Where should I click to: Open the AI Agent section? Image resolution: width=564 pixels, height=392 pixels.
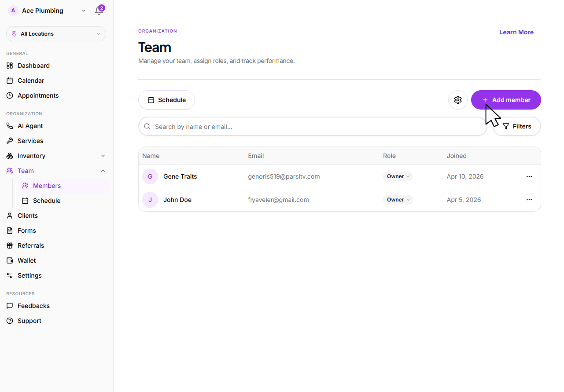29,126
